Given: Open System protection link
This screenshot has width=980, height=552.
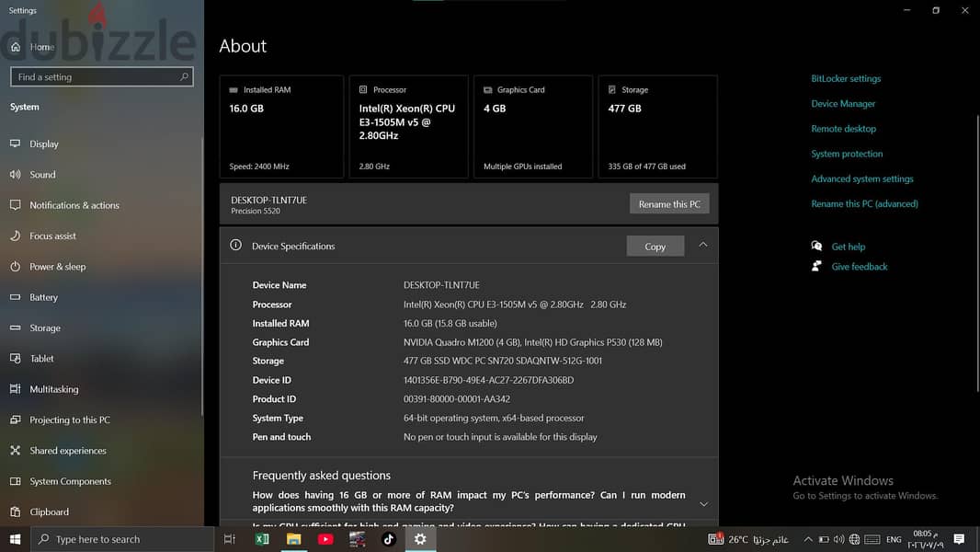Looking at the screenshot, I should (x=847, y=154).
